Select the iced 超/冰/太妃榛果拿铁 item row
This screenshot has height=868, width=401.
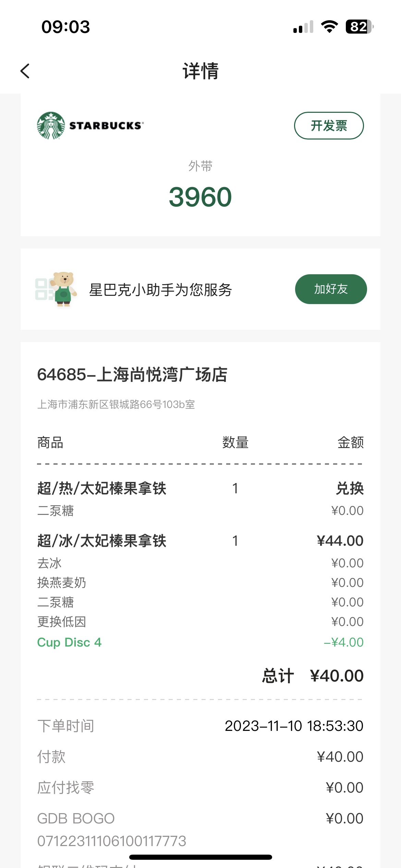tap(200, 541)
